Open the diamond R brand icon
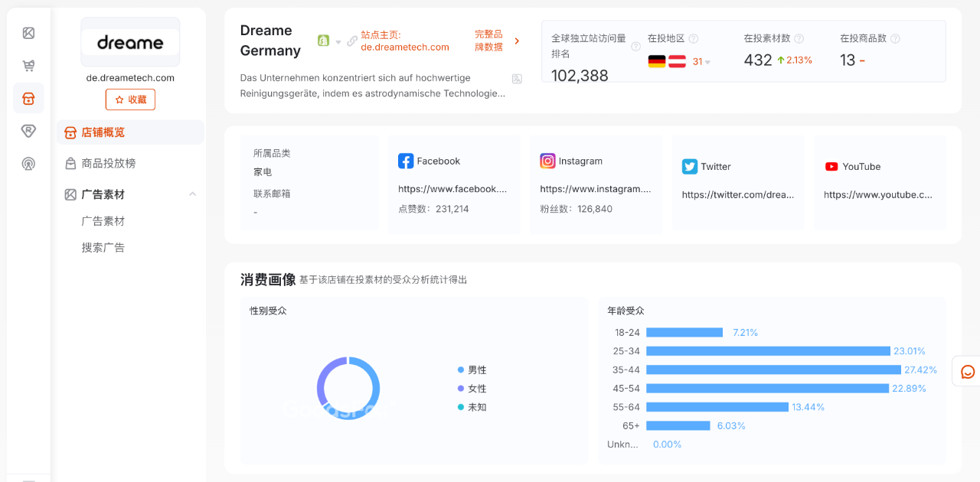The image size is (980, 482). (28, 131)
